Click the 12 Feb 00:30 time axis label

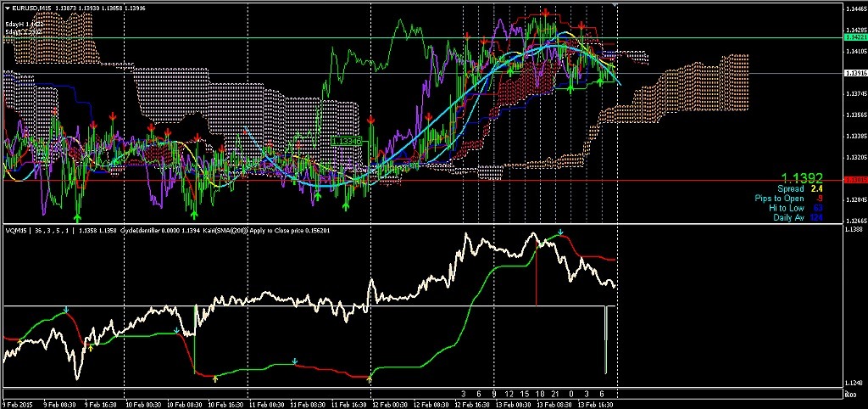click(391, 405)
